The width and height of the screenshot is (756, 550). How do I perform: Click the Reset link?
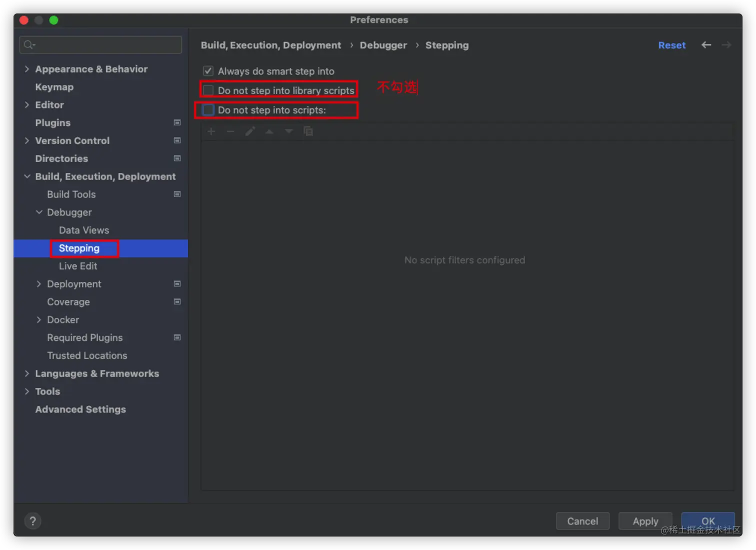pos(671,45)
